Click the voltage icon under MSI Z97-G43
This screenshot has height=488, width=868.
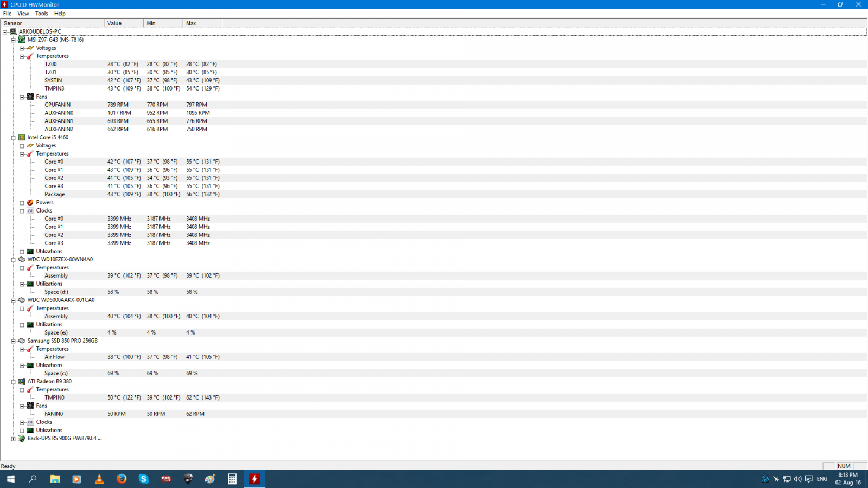(x=30, y=48)
